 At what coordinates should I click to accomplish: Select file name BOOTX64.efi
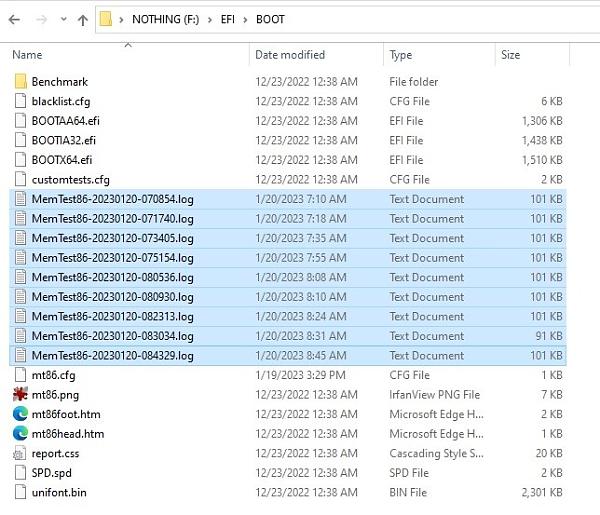click(x=62, y=160)
